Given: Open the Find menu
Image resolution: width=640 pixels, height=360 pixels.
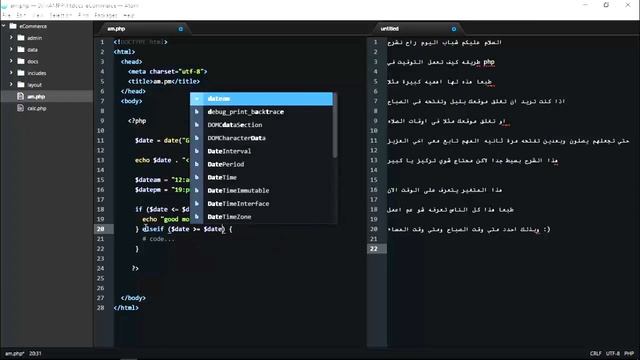Looking at the screenshot, I should coord(83,15).
